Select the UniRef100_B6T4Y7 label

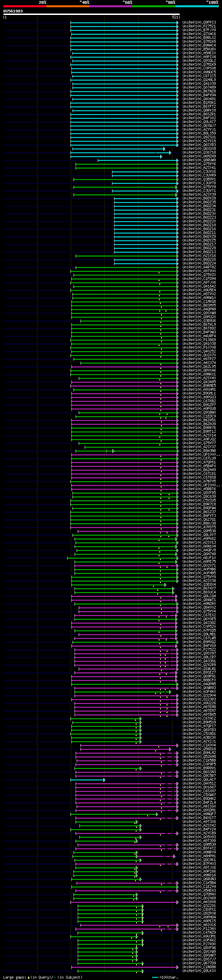(199, 589)
